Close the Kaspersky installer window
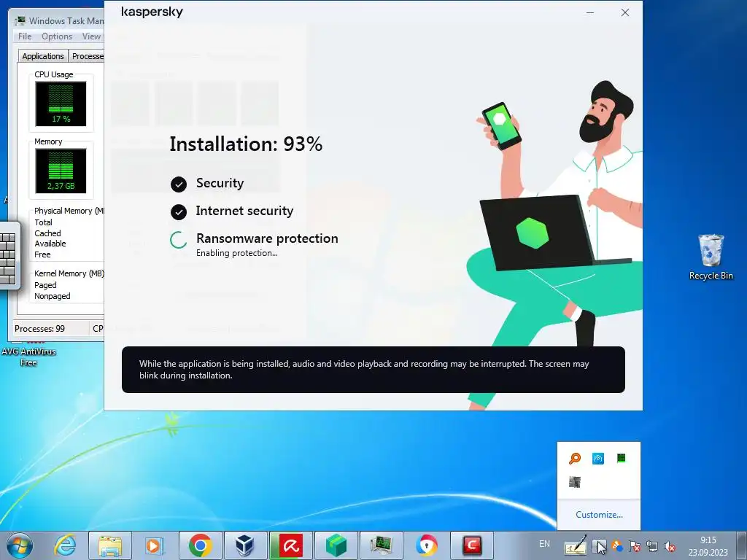 625,13
